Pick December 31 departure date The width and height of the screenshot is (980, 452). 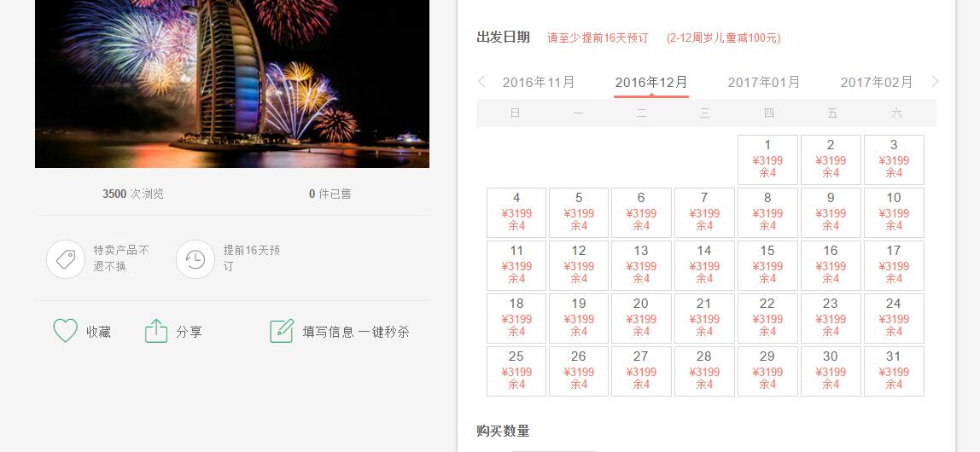point(894,371)
